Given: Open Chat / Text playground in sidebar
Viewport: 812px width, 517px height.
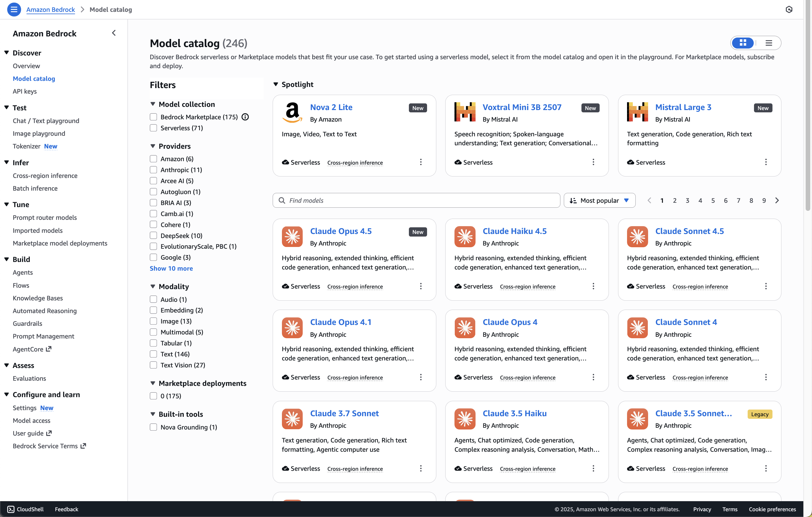Looking at the screenshot, I should (46, 121).
